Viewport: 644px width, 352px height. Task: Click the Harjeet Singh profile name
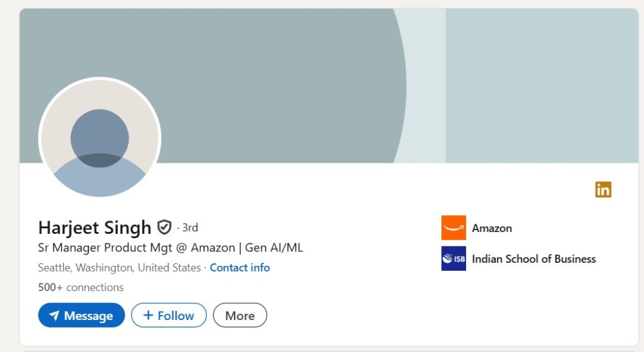(94, 227)
